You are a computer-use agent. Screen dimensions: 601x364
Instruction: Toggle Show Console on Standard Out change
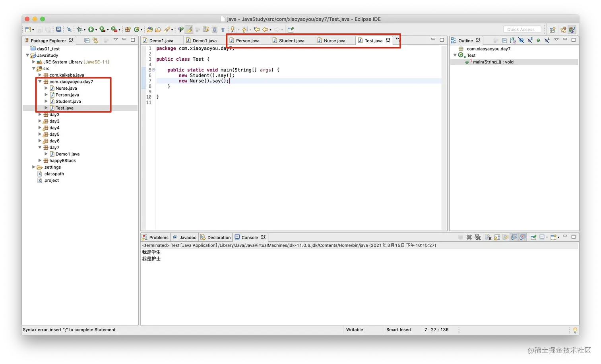(514, 237)
